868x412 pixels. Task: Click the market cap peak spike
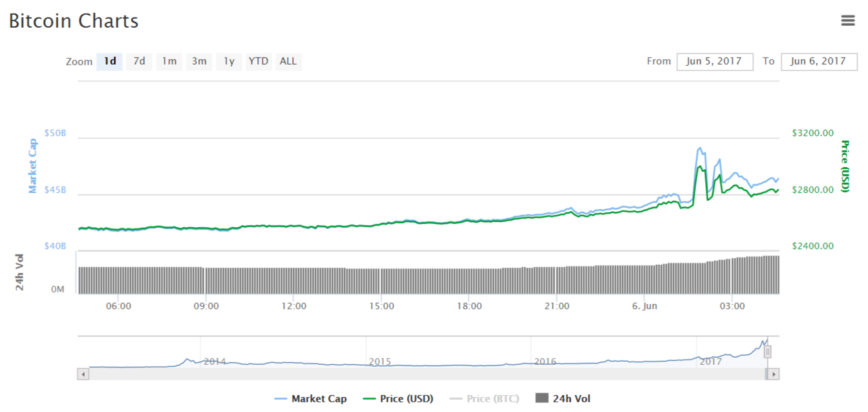point(700,149)
